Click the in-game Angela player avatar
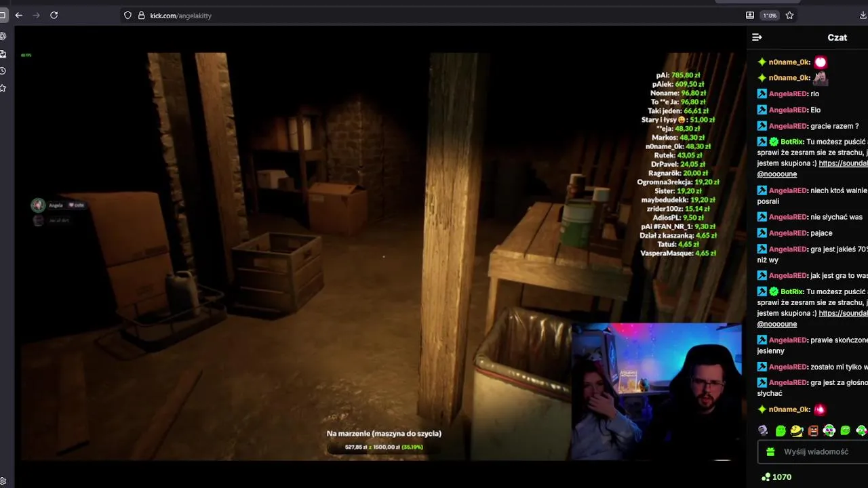 [38, 205]
